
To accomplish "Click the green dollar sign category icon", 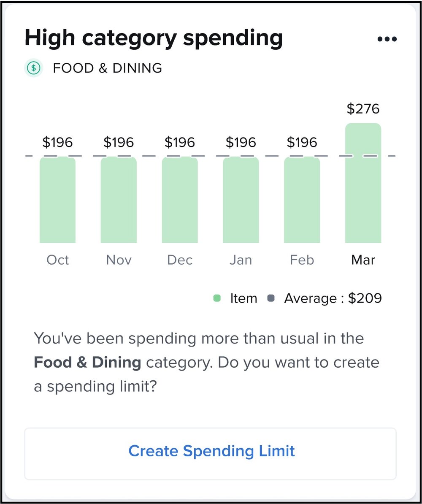I will [34, 68].
